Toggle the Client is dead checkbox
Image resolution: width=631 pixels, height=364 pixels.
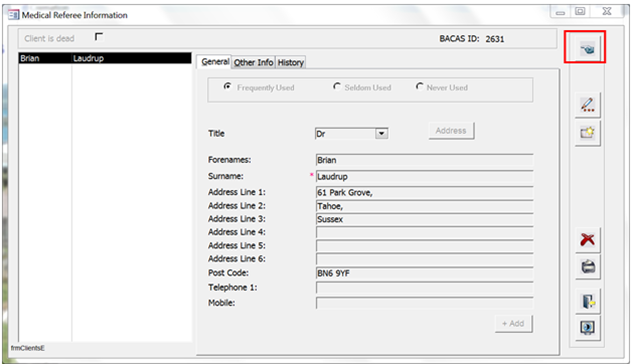pos(99,37)
